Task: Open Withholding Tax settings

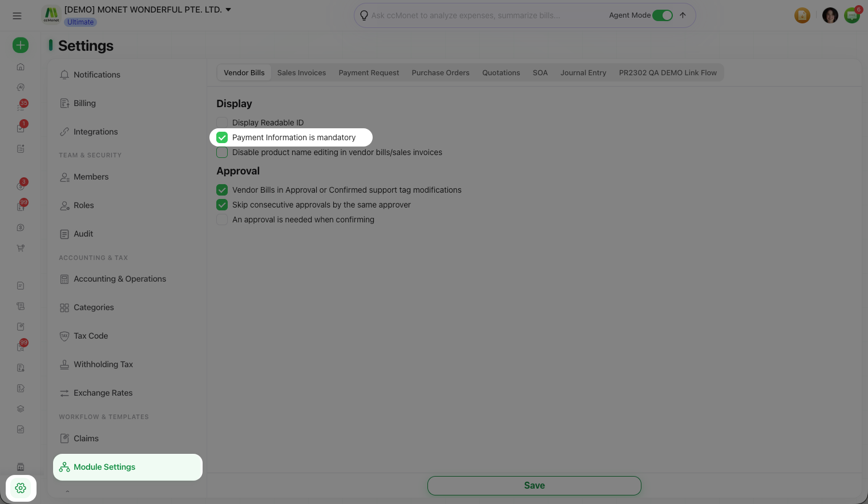Action: coord(128,364)
